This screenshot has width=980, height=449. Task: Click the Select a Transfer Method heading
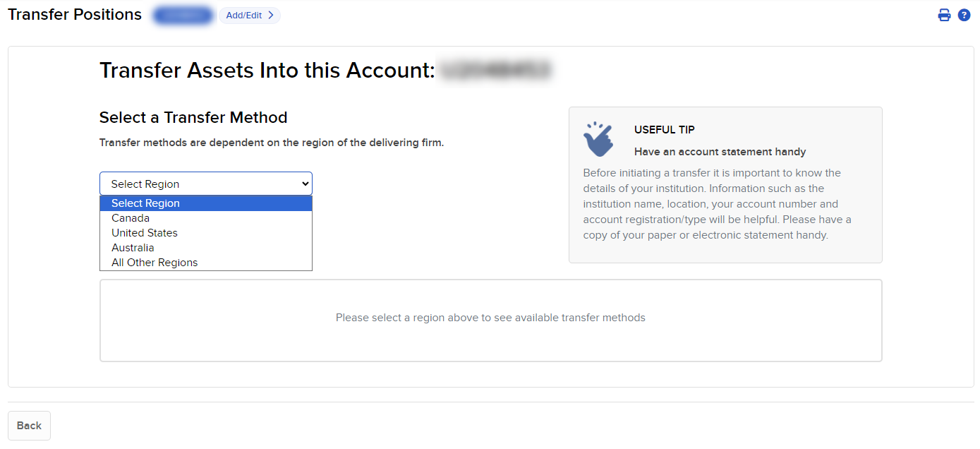point(193,117)
